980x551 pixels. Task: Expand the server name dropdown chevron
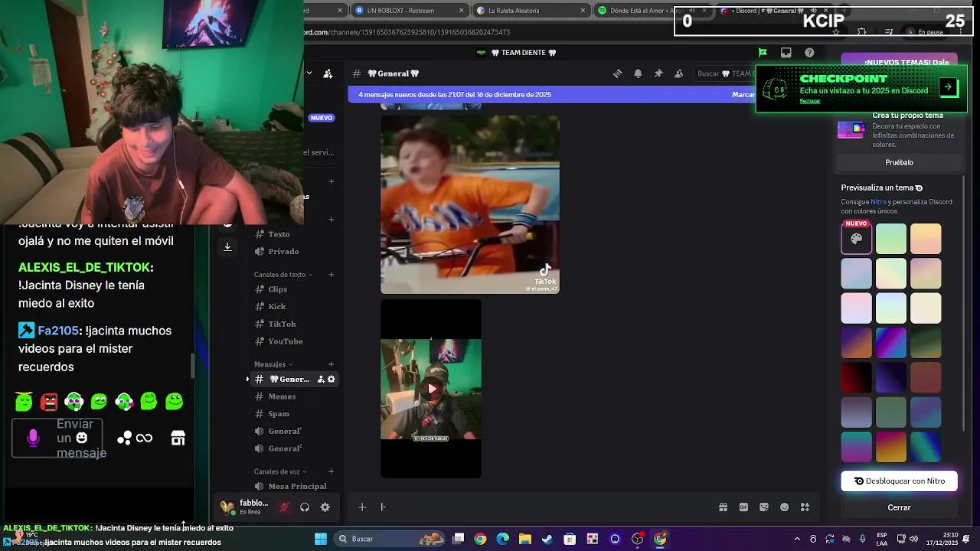point(309,73)
